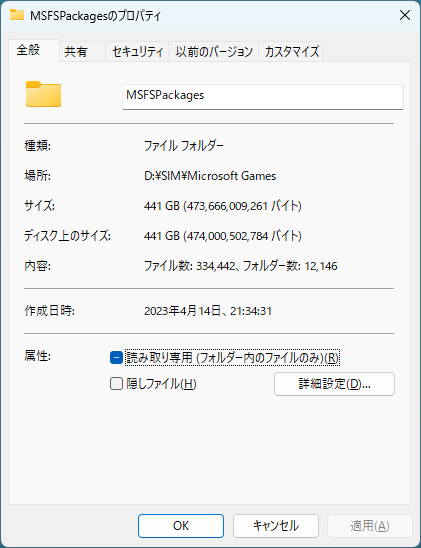Screen dimensions: 421x548
Task: Click the 場所 path D:¥SIM¥Microsoft Games
Action: click(x=210, y=176)
